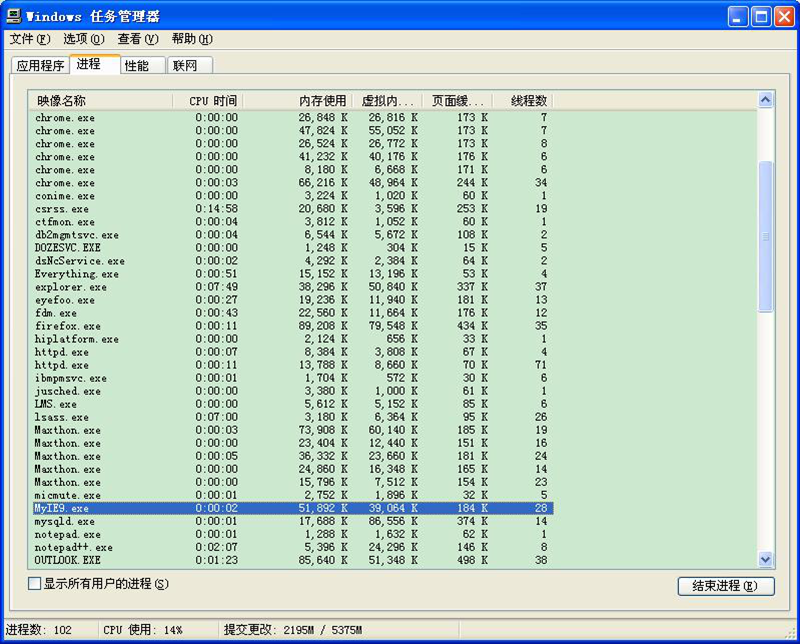Sort by 虚拟内存 column header
This screenshot has width=800, height=644.
coord(388,101)
